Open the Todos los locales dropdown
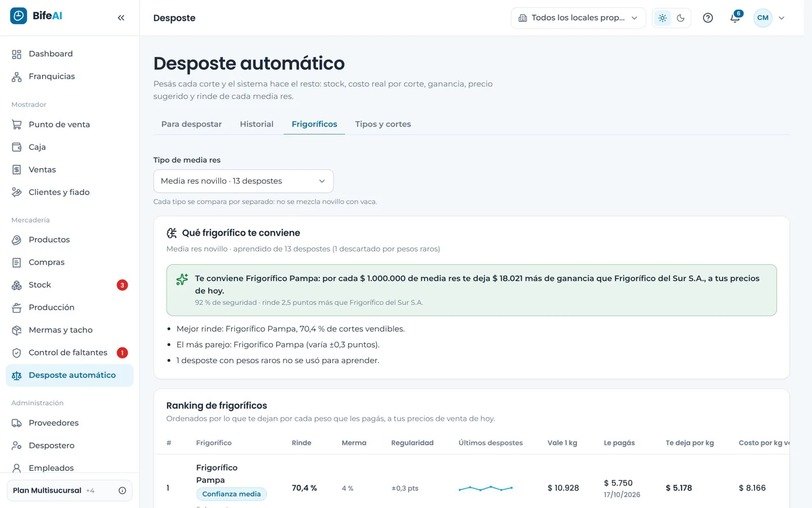The image size is (812, 508). 578,18
